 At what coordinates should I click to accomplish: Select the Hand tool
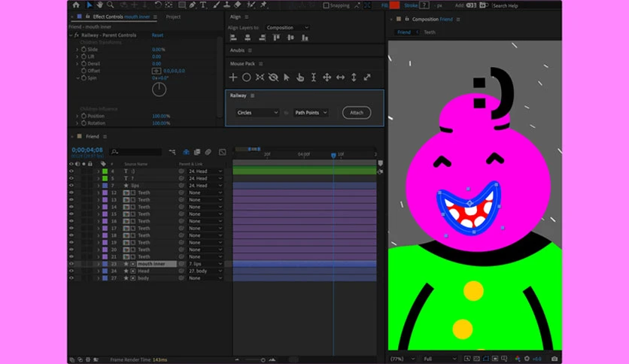99,5
